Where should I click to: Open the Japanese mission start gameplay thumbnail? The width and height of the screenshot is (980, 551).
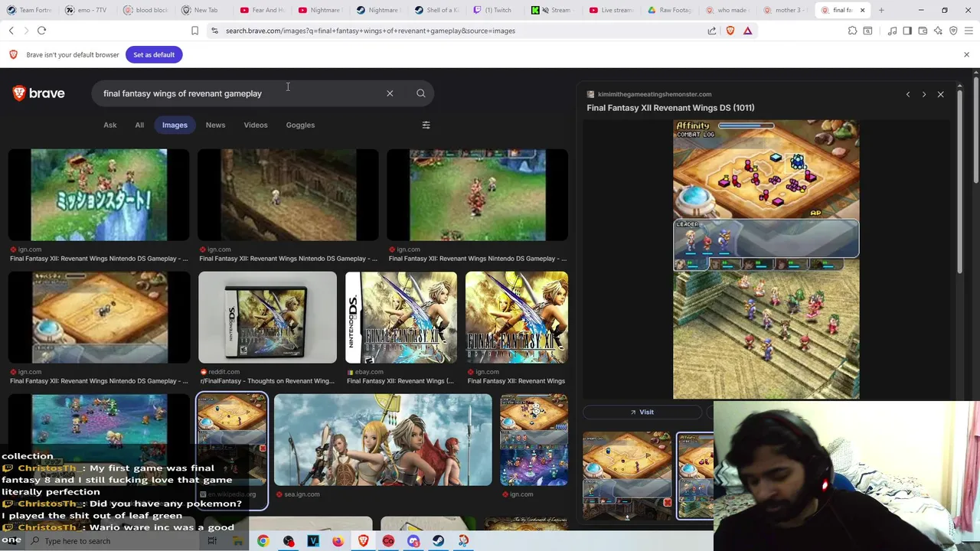click(x=99, y=195)
